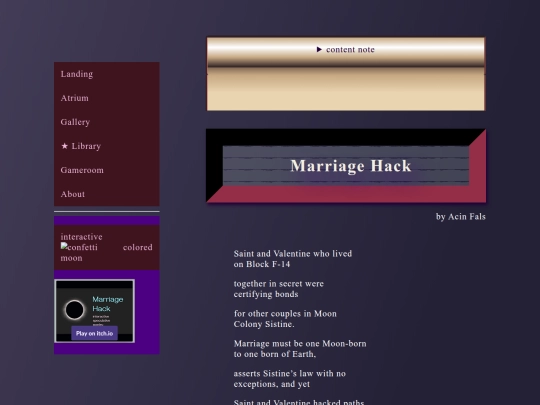The height and width of the screenshot is (405, 540).
Task: Visit the Gameroom page
Action: click(82, 170)
